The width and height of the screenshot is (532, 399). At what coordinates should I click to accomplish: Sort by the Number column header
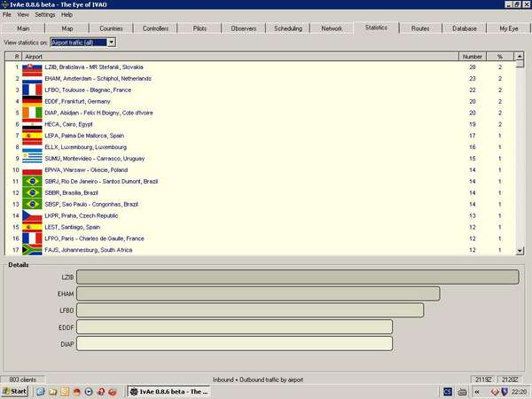point(473,57)
